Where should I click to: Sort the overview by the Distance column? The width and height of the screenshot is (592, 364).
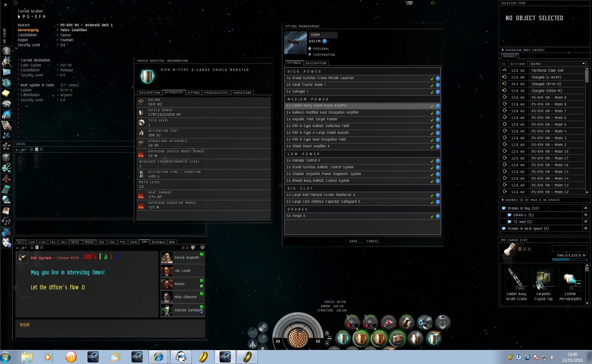tap(518, 64)
